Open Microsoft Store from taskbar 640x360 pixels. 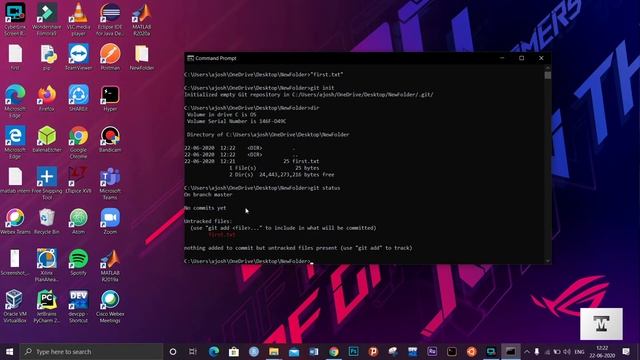tap(233, 351)
